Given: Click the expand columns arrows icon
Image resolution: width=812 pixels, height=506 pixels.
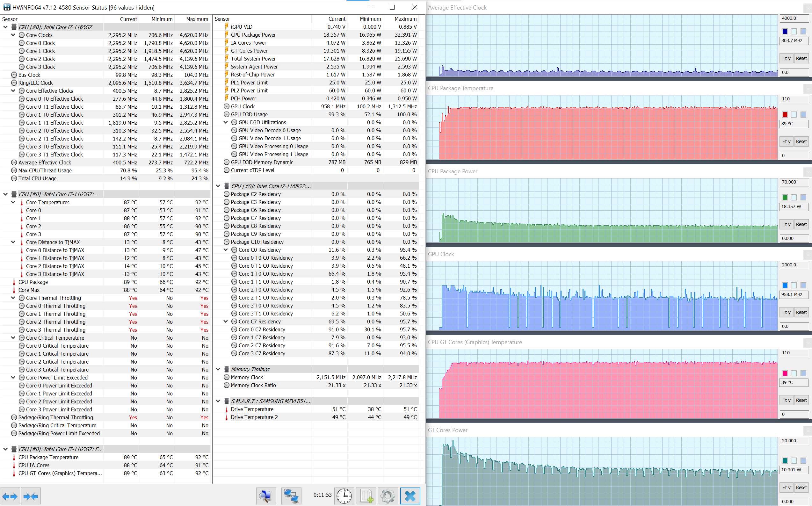Looking at the screenshot, I should tap(10, 496).
